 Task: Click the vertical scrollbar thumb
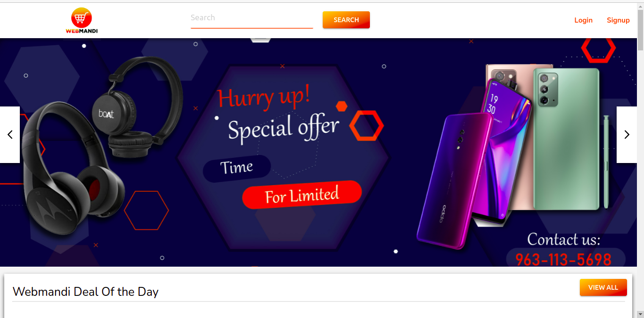coord(640,30)
